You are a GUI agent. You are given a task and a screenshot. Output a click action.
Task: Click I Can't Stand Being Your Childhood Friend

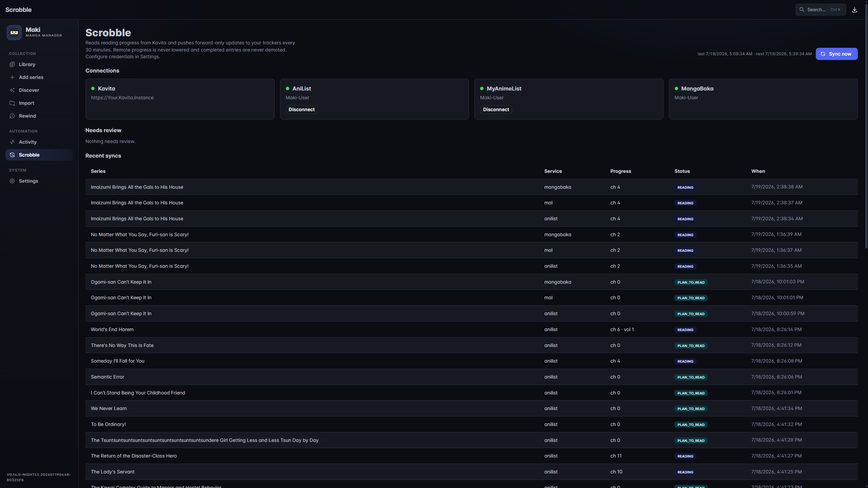coord(138,393)
